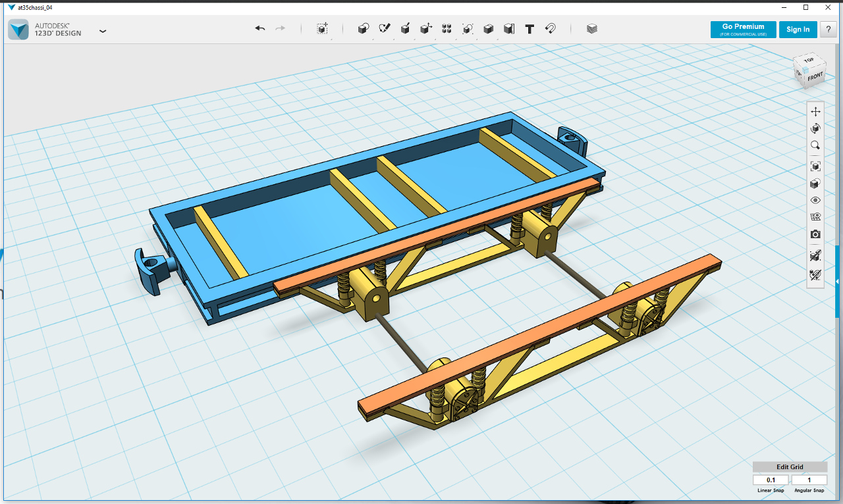
Task: Open the Angular Snap value 1 box
Action: click(809, 480)
